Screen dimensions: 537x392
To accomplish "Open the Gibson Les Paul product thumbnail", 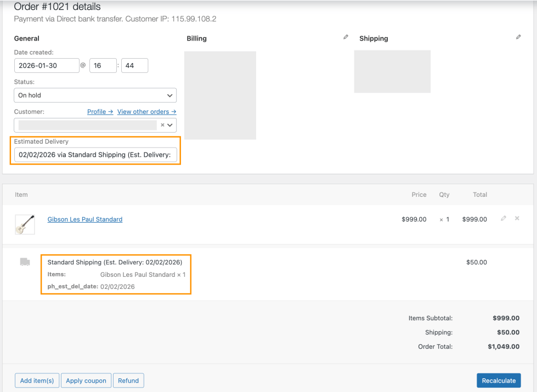I will click(x=25, y=224).
